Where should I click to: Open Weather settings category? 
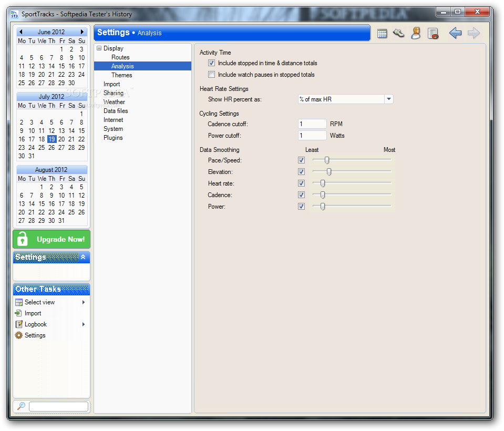(114, 102)
